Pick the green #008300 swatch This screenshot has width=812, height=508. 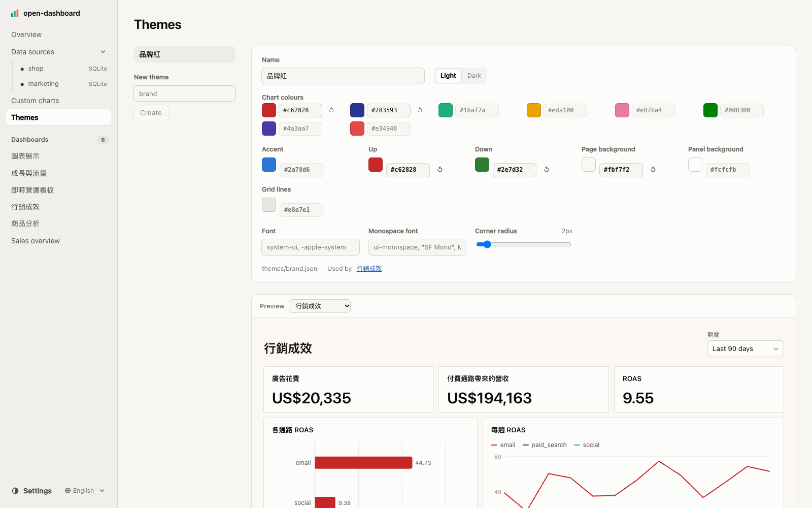[x=710, y=110]
